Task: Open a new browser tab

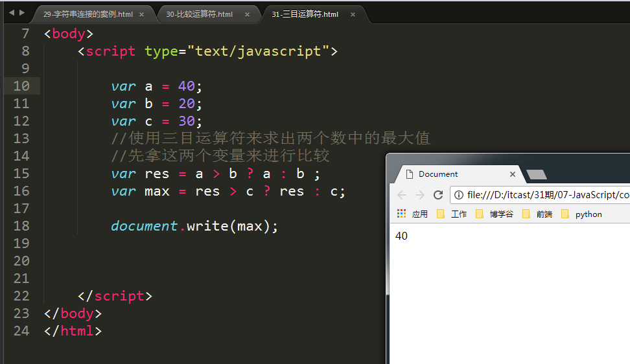Action: coord(537,175)
